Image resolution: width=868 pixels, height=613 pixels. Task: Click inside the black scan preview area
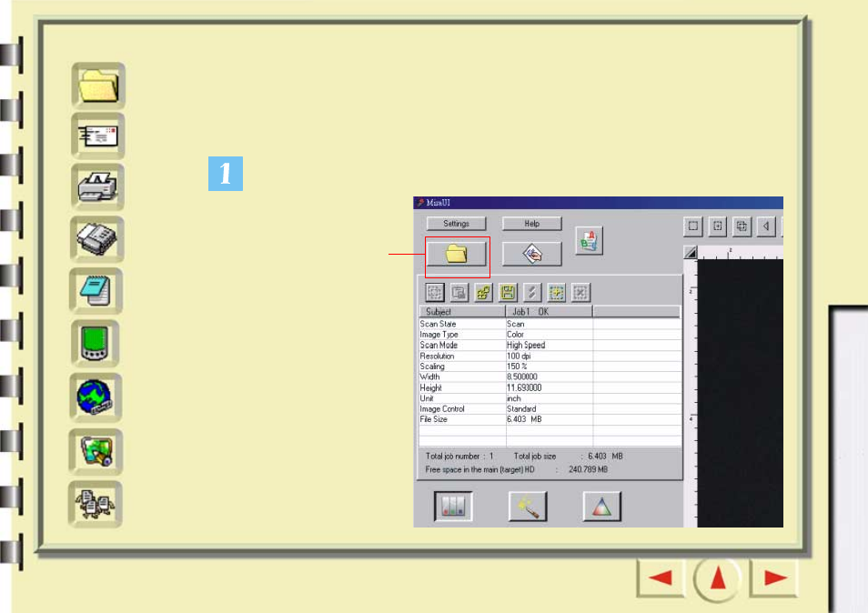pyautogui.click(x=740, y=394)
